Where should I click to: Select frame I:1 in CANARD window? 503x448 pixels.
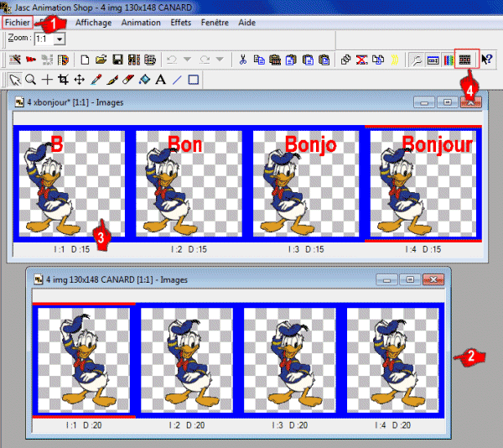point(84,360)
